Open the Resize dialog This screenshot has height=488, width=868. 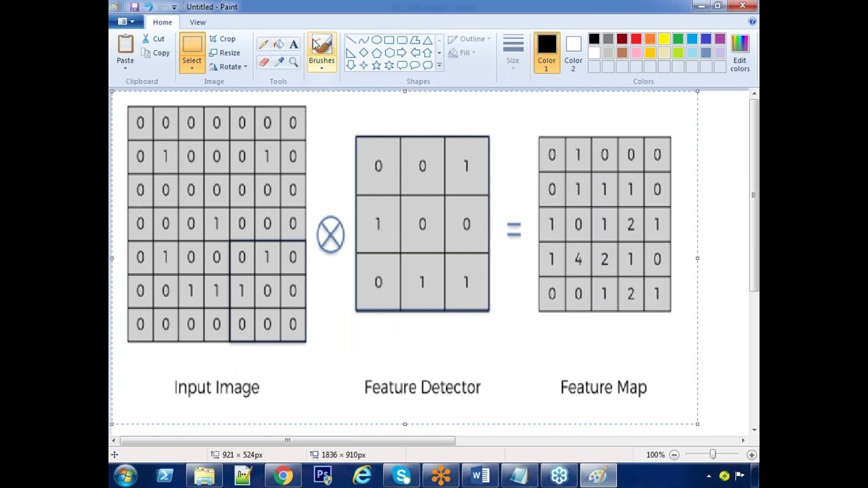tap(224, 53)
